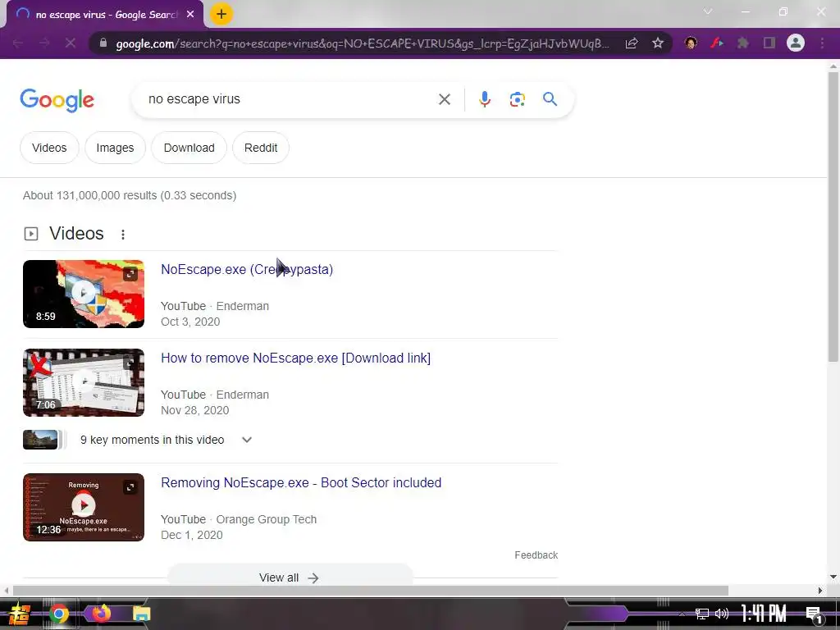
Task: Open 'Removing NoEscape.exe - Boot Sector included'
Action: [x=301, y=482]
